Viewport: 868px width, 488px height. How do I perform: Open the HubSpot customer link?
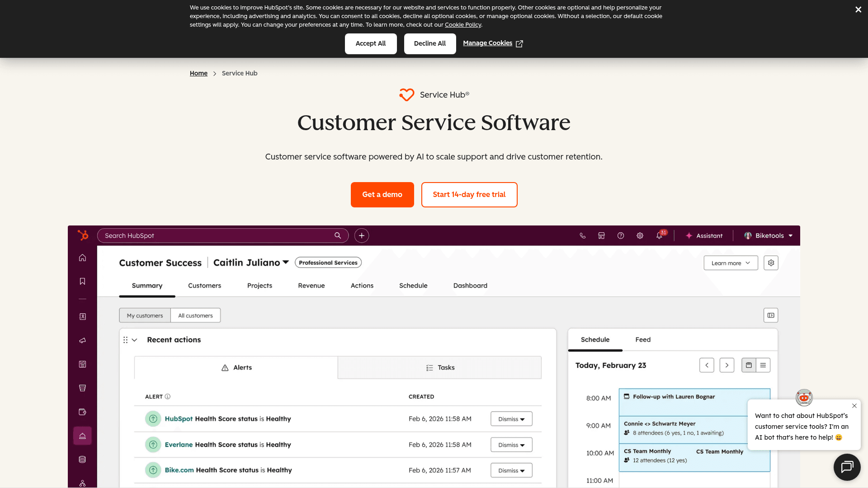(x=179, y=419)
